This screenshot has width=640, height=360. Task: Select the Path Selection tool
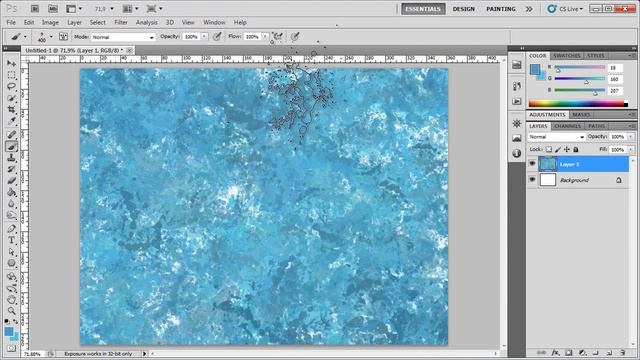[11, 252]
